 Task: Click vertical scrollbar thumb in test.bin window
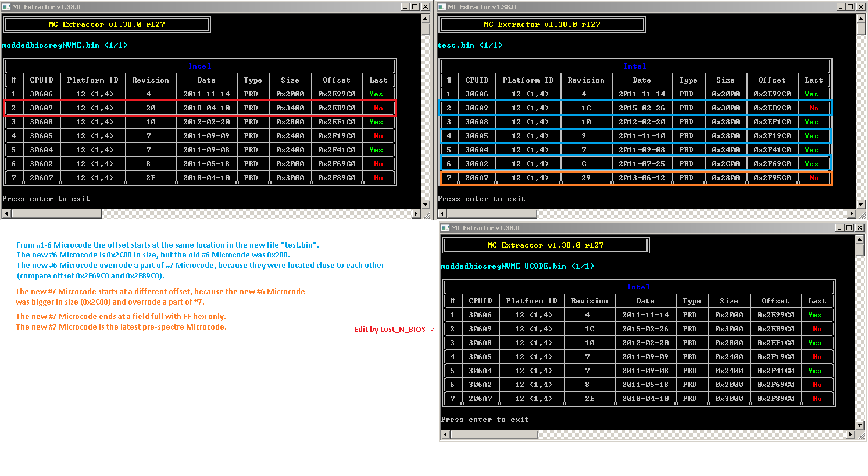861,29
